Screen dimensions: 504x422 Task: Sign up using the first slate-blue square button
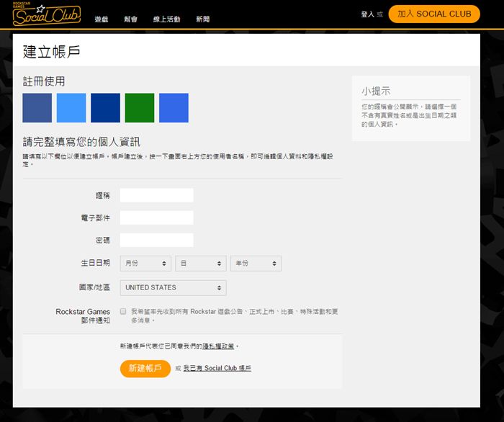(x=37, y=108)
